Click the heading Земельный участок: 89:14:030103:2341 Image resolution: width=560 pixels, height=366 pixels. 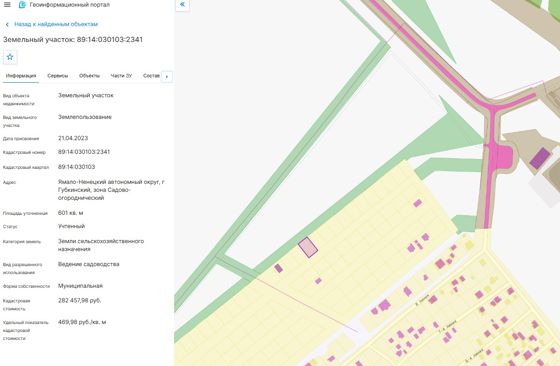tap(73, 40)
